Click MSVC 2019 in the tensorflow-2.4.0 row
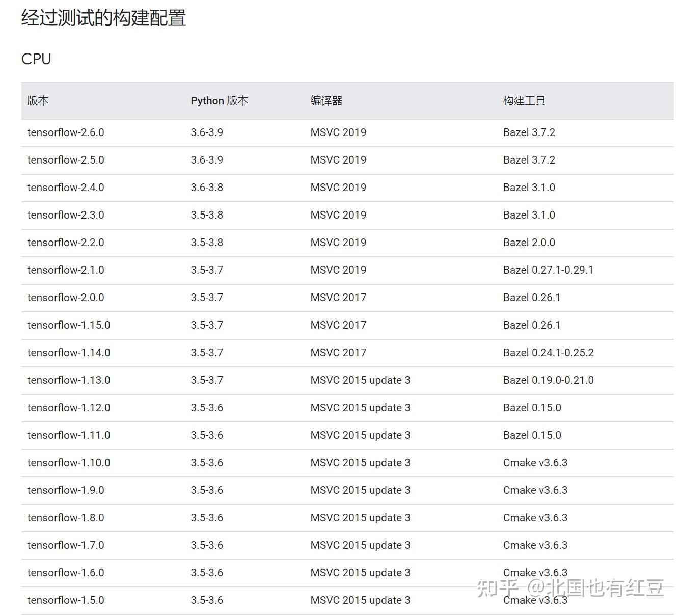682x616 pixels. pos(338,187)
